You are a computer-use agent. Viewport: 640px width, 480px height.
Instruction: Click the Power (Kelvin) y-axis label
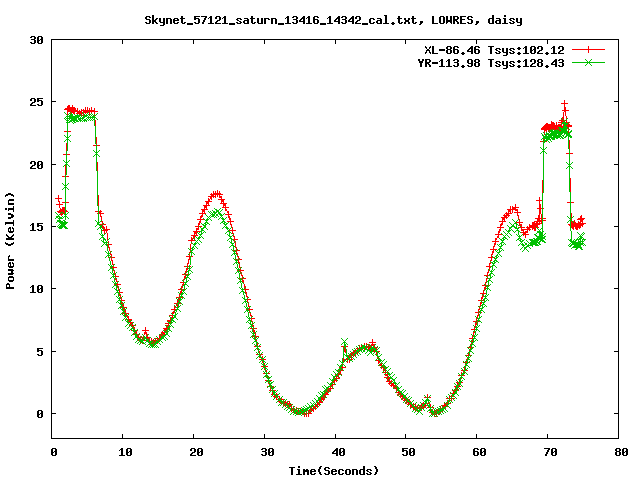click(x=10, y=241)
